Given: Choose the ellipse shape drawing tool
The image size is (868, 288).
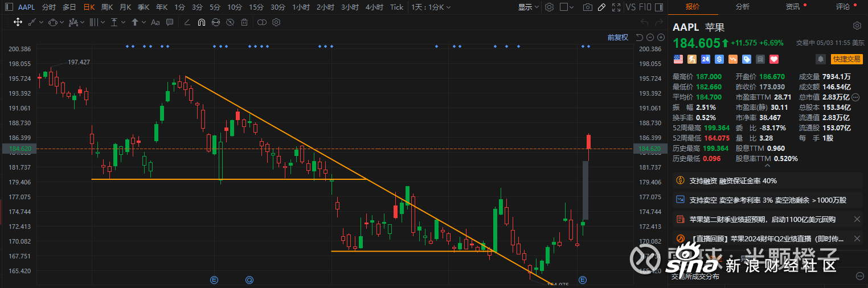Looking at the screenshot, I should [x=53, y=22].
